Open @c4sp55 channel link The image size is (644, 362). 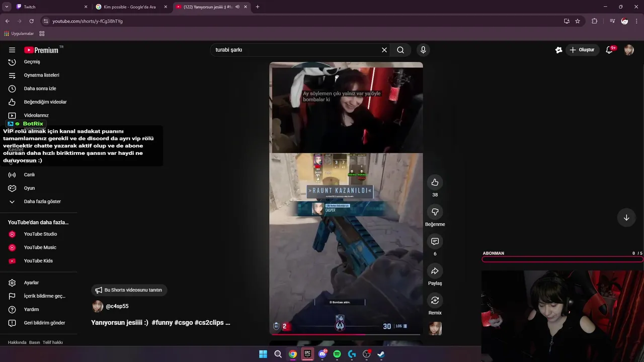[117, 306]
